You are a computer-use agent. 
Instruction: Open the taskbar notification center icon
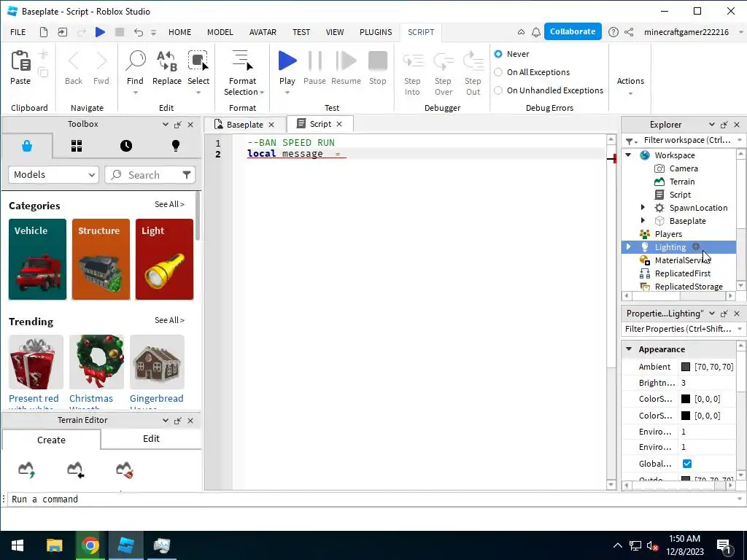tap(724, 546)
